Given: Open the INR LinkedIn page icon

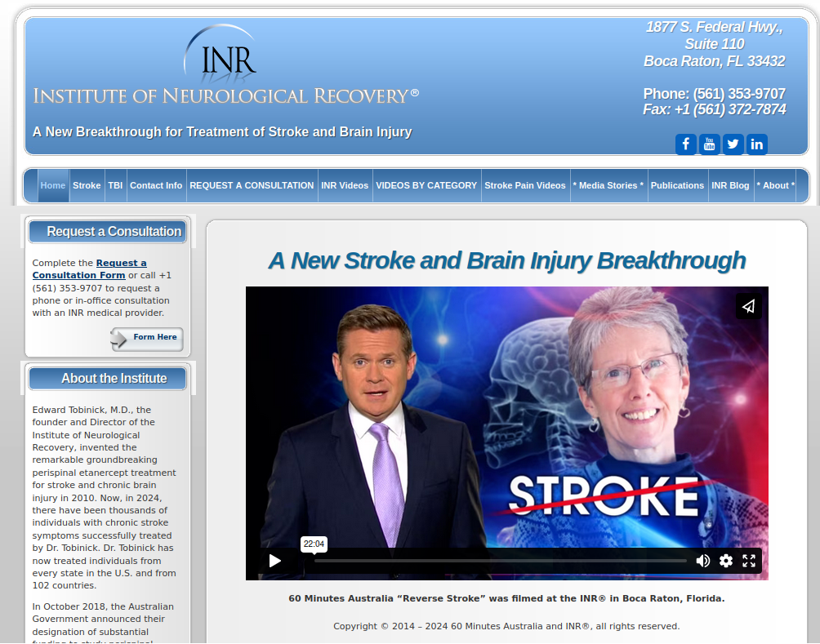Looking at the screenshot, I should point(757,144).
